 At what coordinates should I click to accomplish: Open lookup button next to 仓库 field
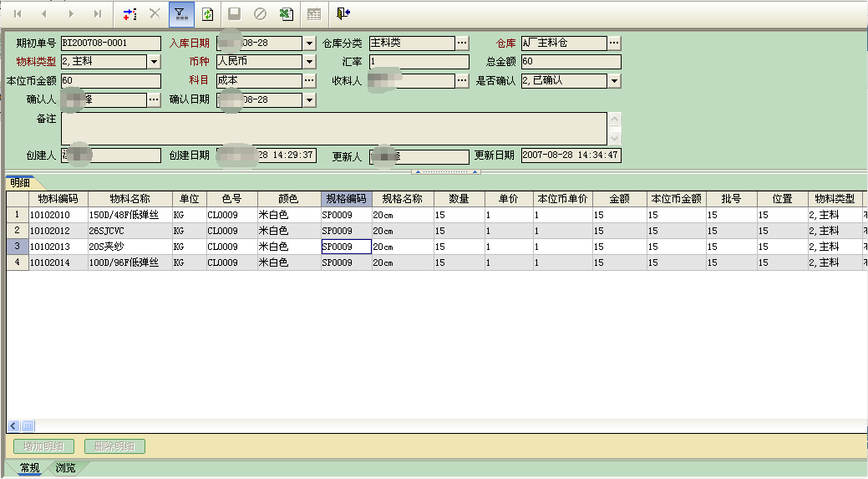[x=614, y=43]
